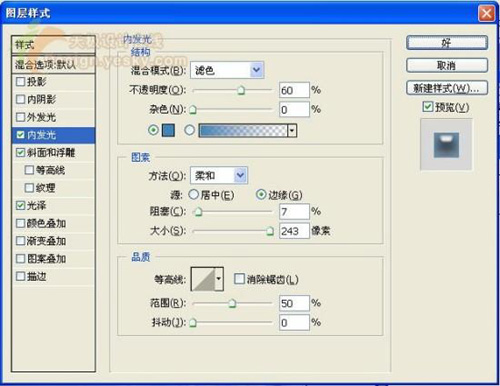Click the Cancel (取消) button
500x386 pixels.
tap(447, 65)
